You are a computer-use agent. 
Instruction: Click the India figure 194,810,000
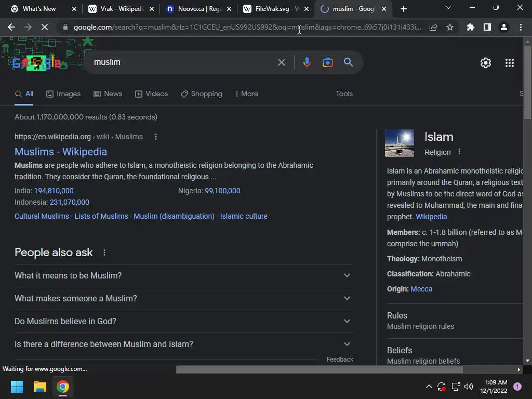54,191
